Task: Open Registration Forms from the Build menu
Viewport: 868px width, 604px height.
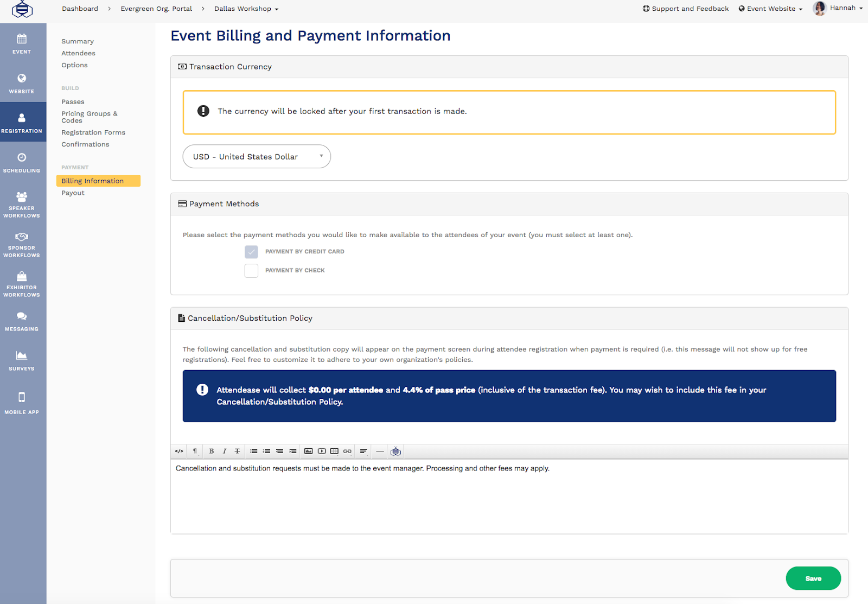Action: 93,132
